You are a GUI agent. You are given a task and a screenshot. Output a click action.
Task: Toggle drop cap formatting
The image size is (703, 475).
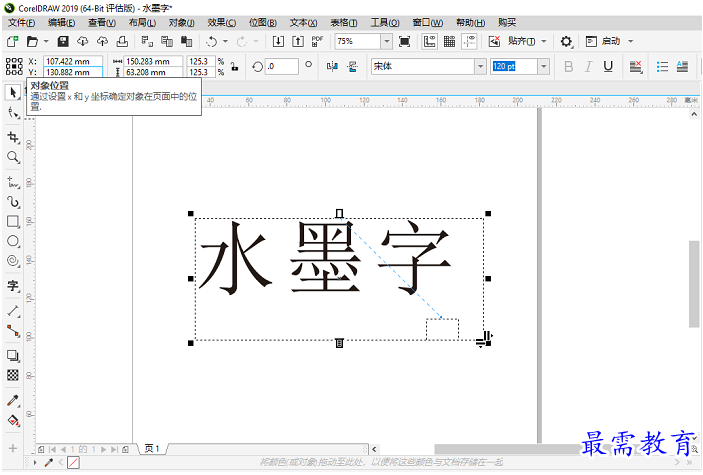(x=682, y=66)
